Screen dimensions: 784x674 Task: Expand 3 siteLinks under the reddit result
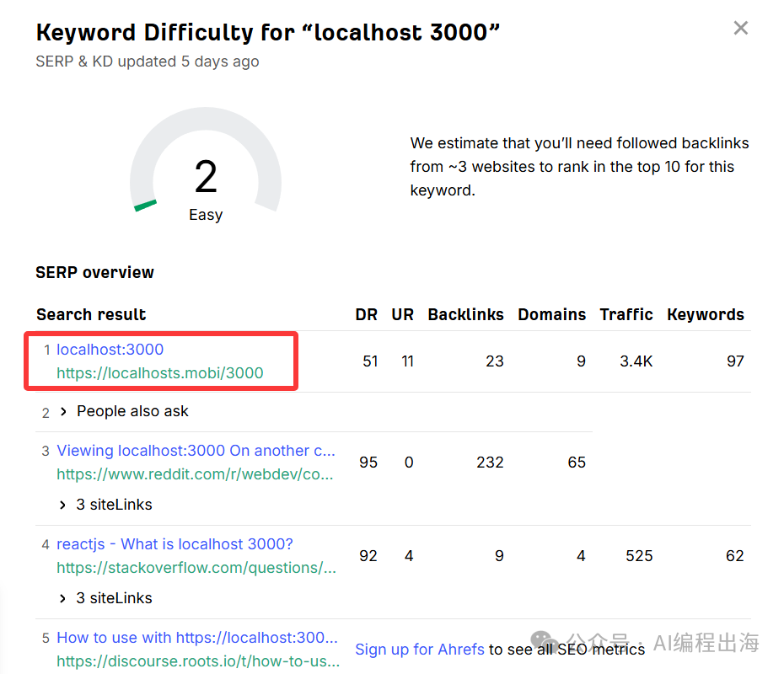(105, 505)
